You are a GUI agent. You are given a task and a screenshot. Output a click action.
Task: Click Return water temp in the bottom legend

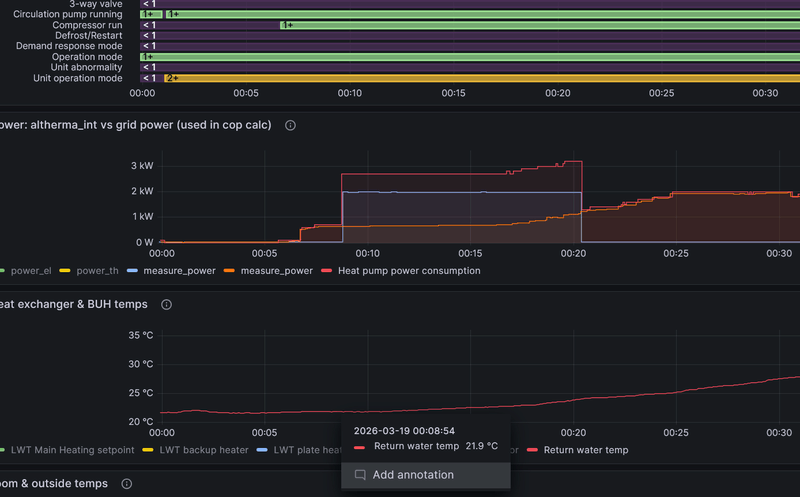click(586, 450)
